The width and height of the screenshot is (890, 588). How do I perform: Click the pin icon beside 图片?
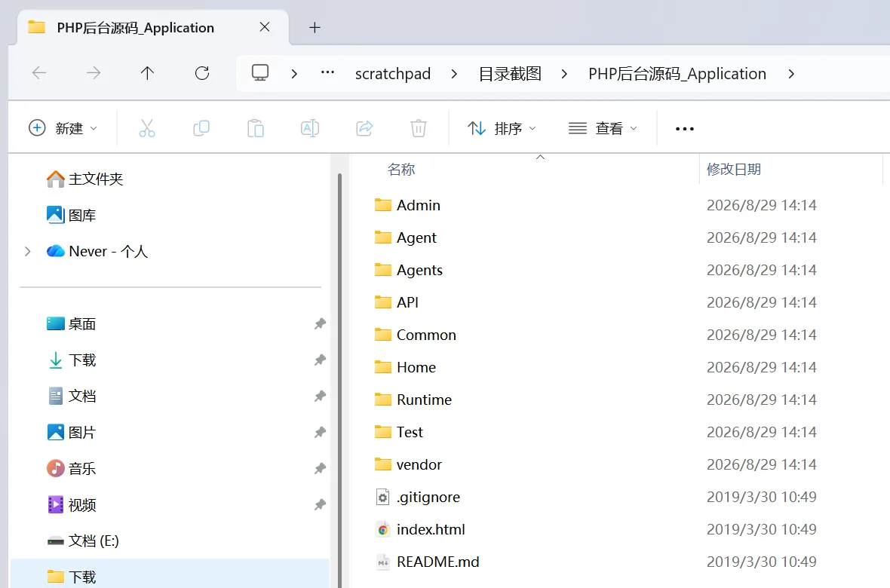320,432
